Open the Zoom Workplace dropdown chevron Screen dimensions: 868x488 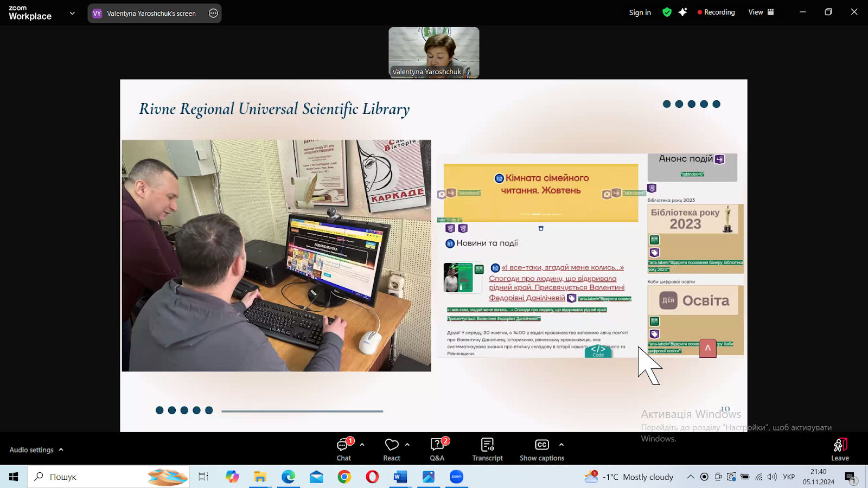(x=72, y=13)
